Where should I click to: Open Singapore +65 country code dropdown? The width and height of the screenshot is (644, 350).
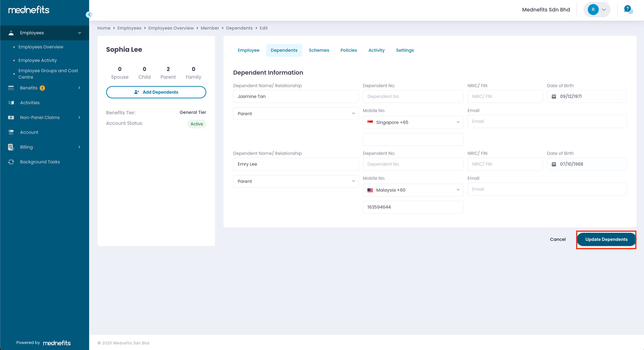(x=413, y=122)
